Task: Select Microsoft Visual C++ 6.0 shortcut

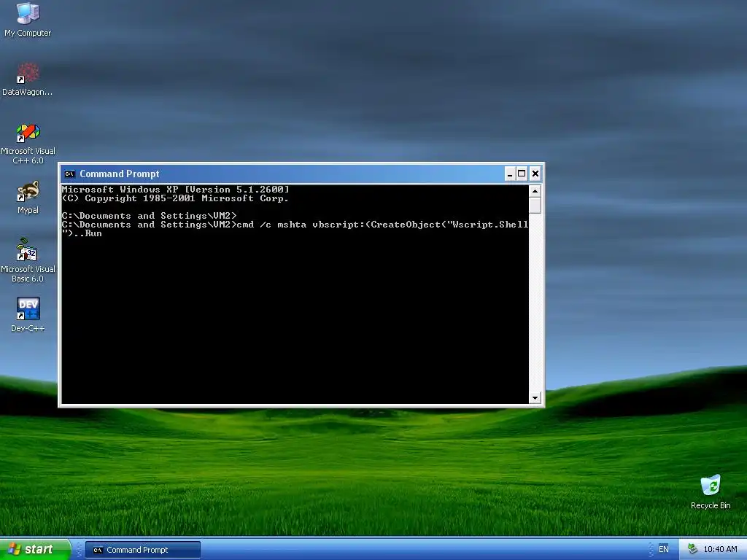Action: click(x=28, y=144)
